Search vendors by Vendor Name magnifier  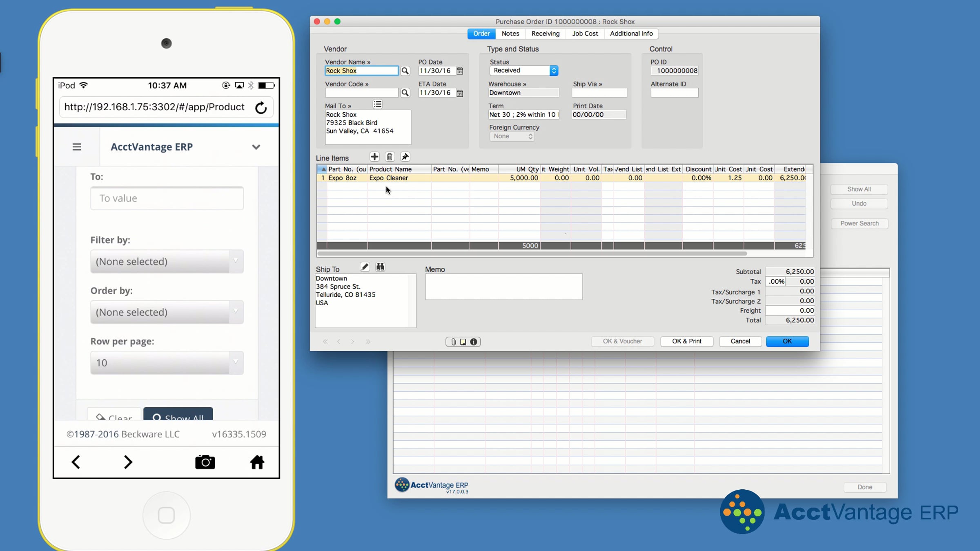[x=405, y=71]
